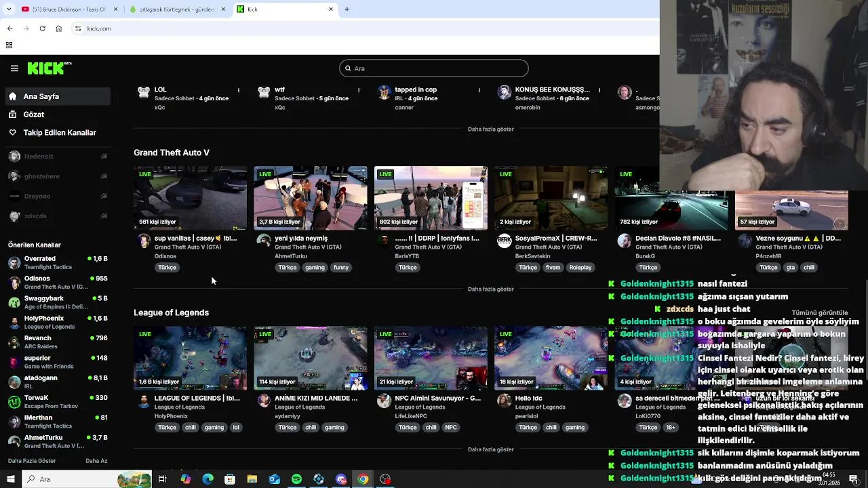Focus the Kick 'Ara' search field
Viewport: 868px width, 488px height.
434,68
